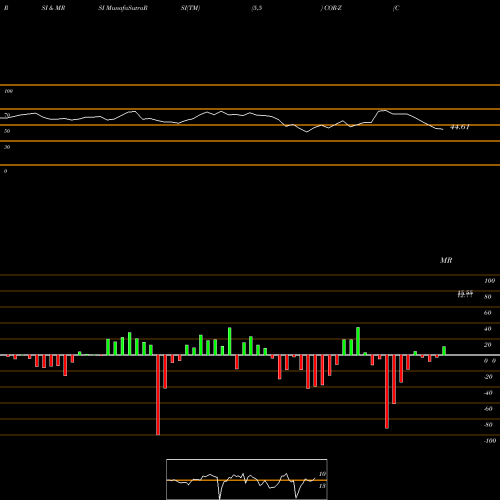The height and width of the screenshot is (500, 500).
Task: Select the 'SI & MR' header text
Action: 53,8
